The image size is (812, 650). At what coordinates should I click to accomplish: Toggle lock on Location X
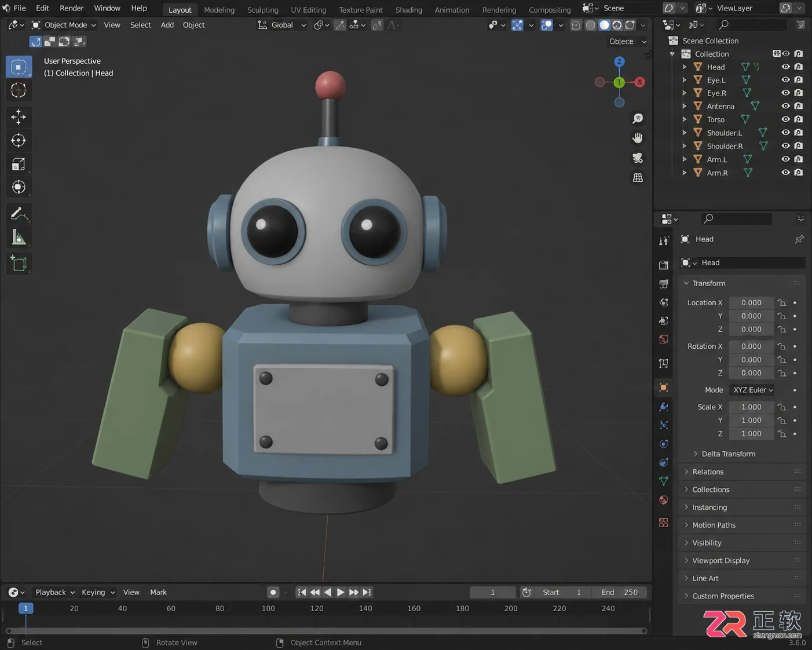tap(782, 302)
